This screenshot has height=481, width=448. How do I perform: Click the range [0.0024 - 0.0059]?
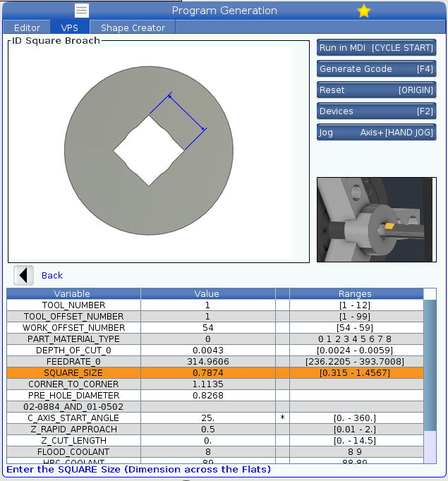[355, 351]
